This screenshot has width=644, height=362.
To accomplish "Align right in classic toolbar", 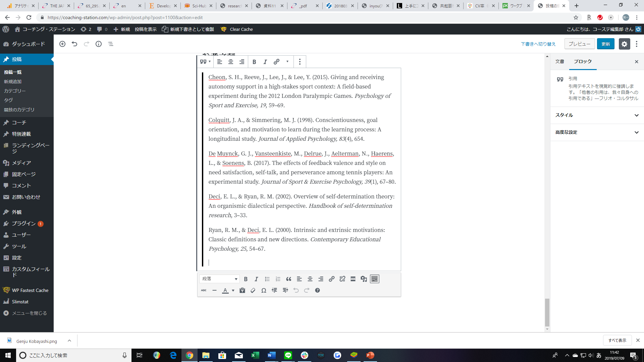I will [x=321, y=279].
